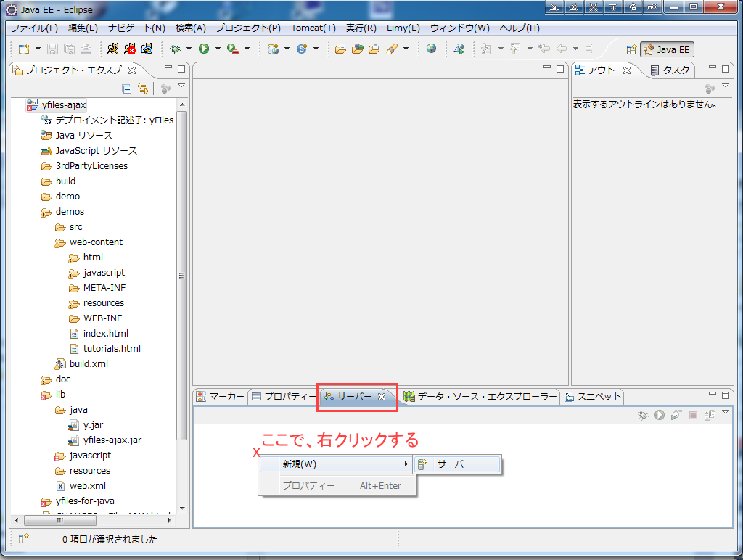This screenshot has height=560, width=743.
Task: Click the green Run button icon
Action: tap(204, 49)
